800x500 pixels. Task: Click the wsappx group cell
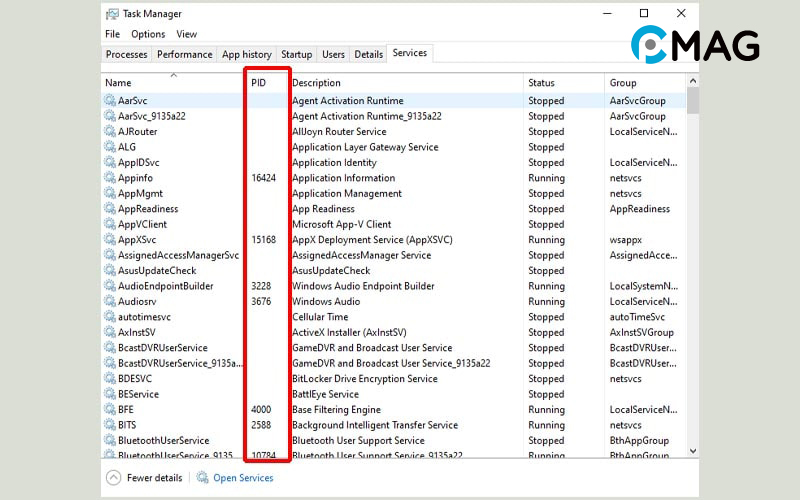[x=626, y=240]
